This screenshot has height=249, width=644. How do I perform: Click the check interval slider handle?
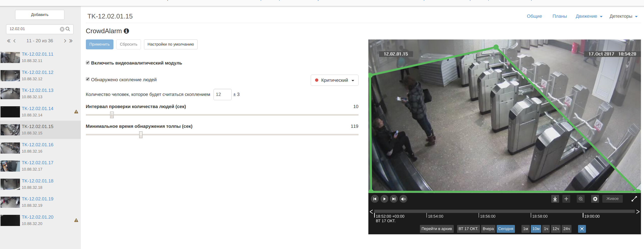click(x=112, y=115)
